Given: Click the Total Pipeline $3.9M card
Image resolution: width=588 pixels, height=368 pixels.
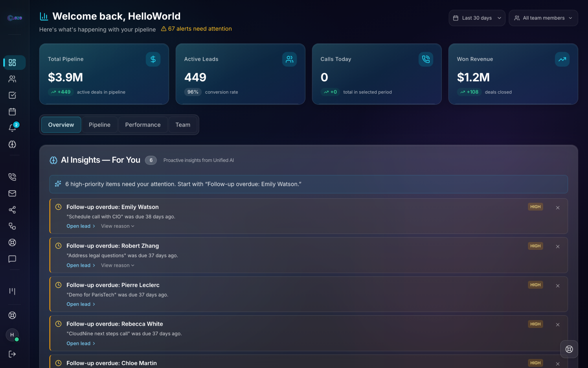Looking at the screenshot, I should 104,74.
